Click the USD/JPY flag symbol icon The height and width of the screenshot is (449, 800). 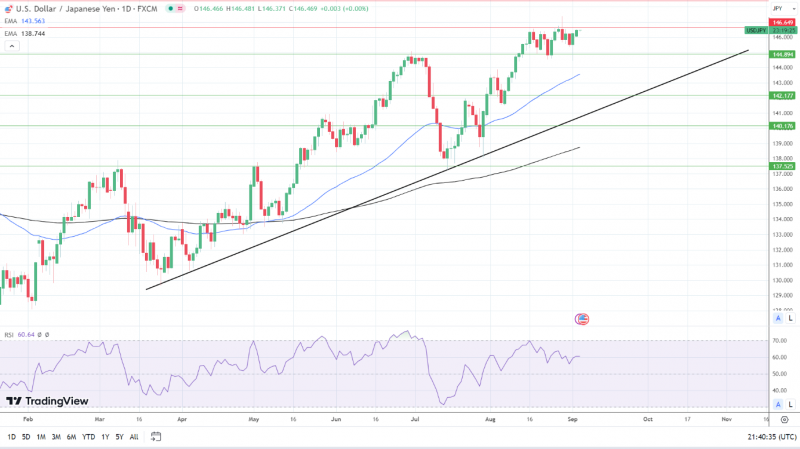pyautogui.click(x=8, y=9)
